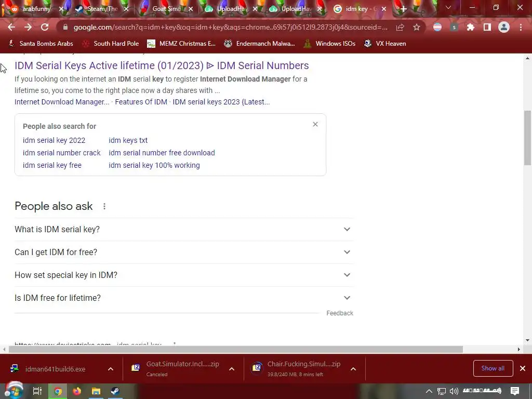Image resolution: width=532 pixels, height=399 pixels.
Task: Open the profile avatar icon
Action: click(504, 27)
